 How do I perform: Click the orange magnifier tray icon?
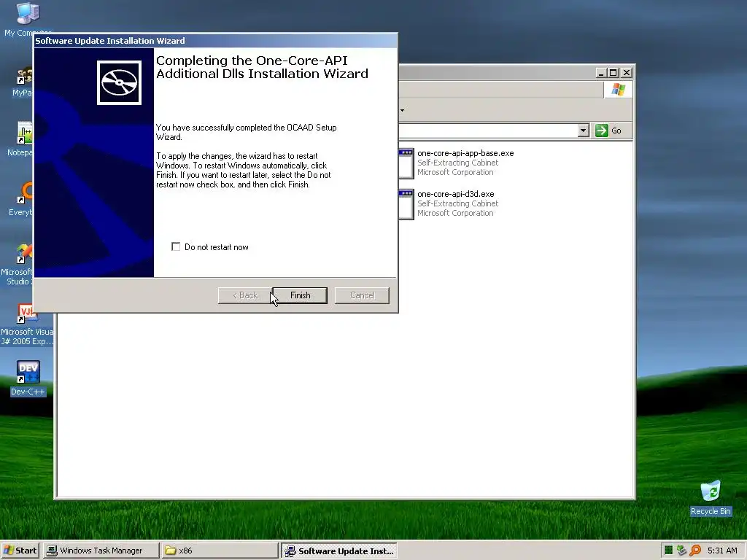coord(695,551)
